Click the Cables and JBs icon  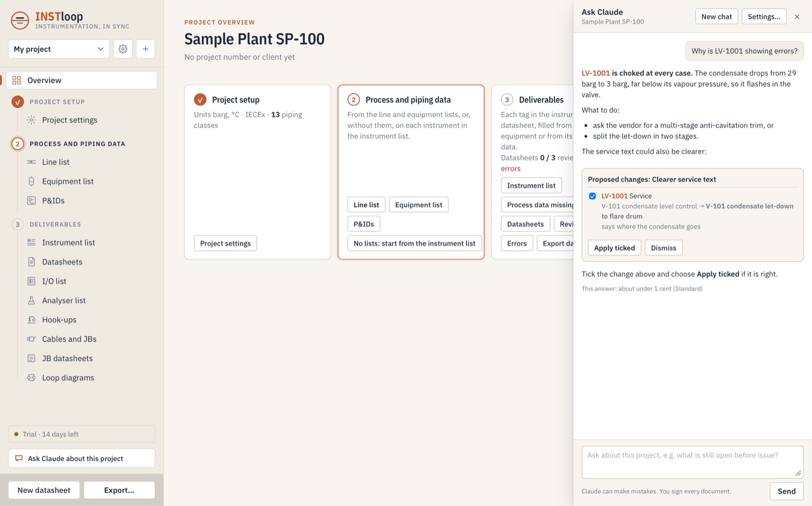(31, 339)
